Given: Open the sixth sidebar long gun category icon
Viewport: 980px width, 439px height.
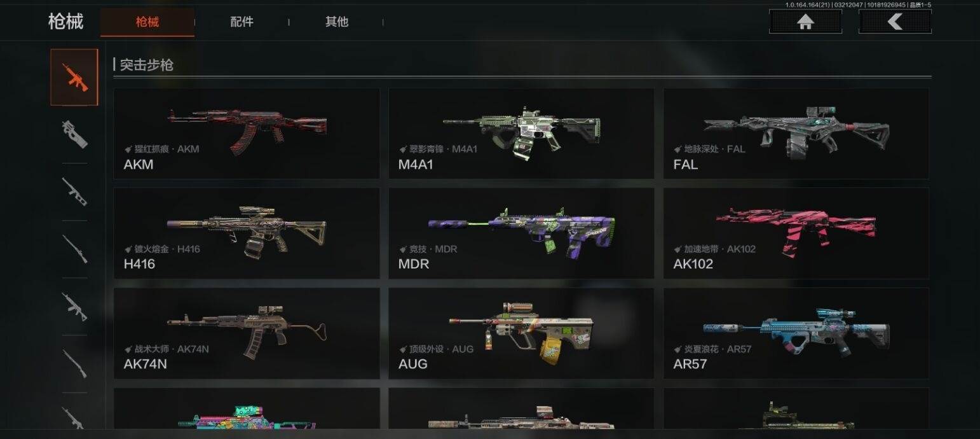Looking at the screenshot, I should 74,363.
